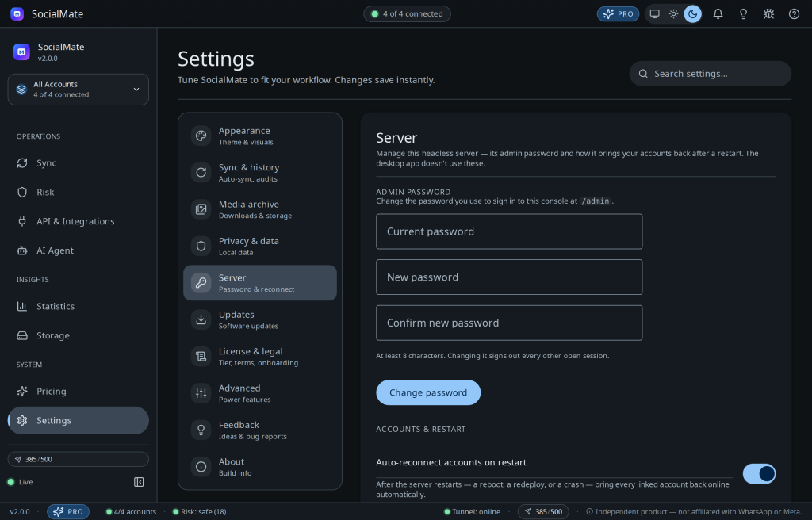
Task: Open Statistics in the sidebar
Action: click(79, 306)
